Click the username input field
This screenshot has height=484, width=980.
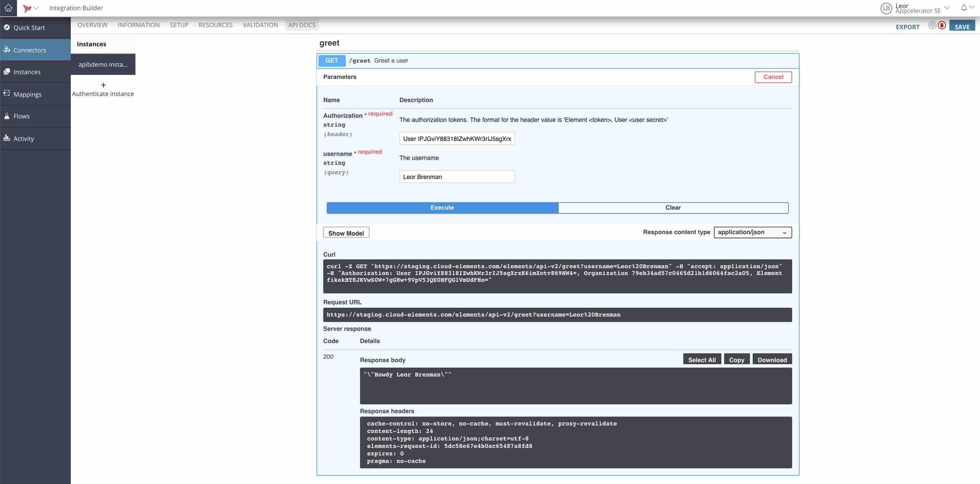click(457, 177)
